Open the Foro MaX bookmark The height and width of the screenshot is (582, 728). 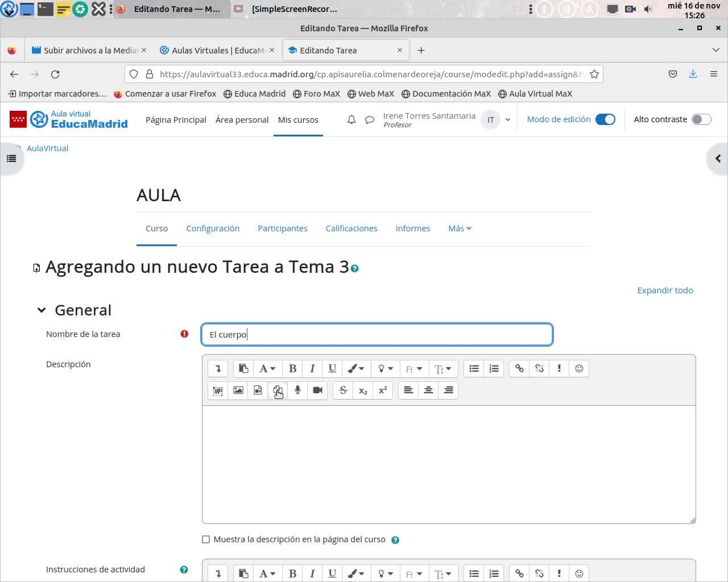pyautogui.click(x=316, y=94)
